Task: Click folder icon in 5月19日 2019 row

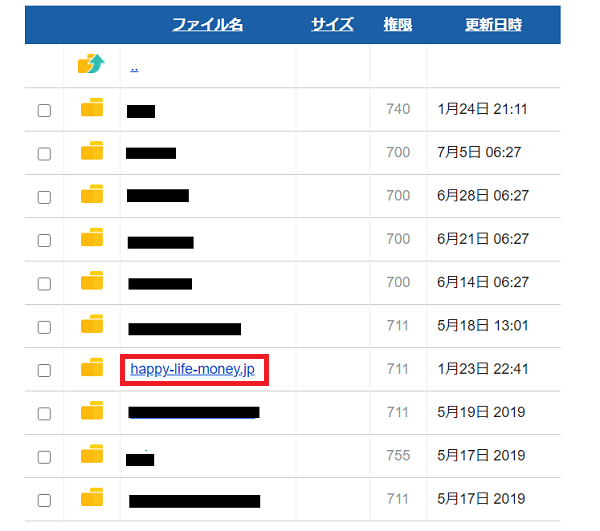Action: tap(92, 410)
